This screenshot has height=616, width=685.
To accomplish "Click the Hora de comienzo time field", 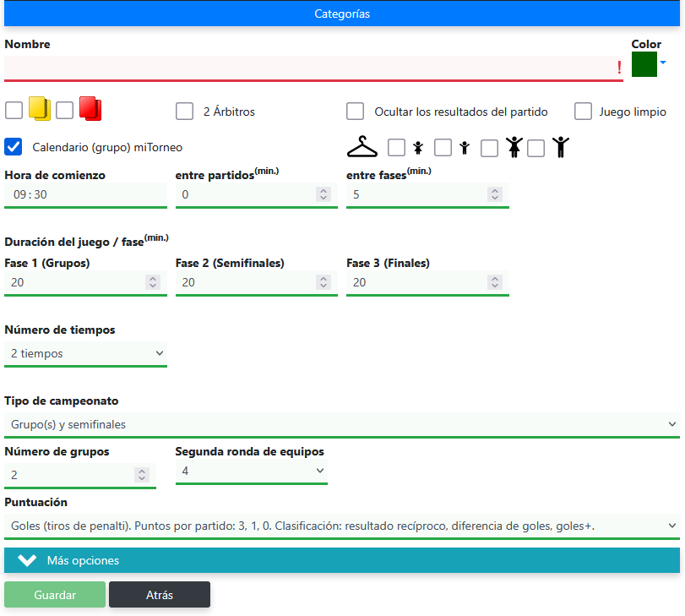I will coord(85,195).
